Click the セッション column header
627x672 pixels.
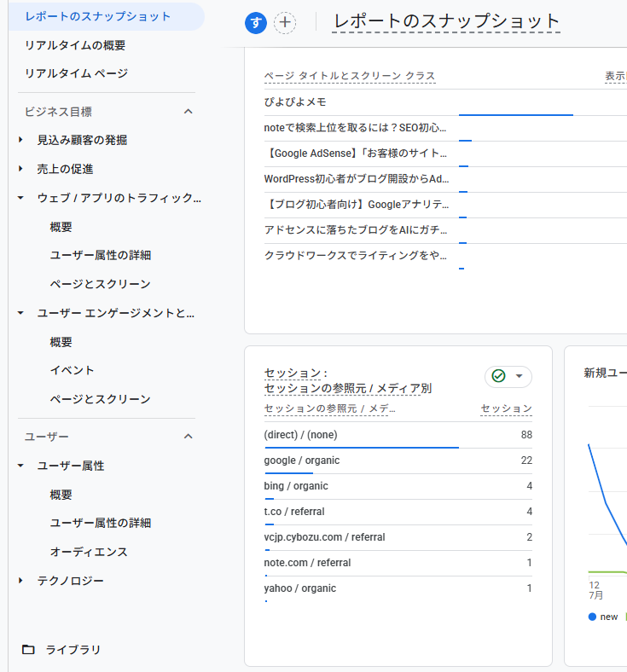[506, 408]
